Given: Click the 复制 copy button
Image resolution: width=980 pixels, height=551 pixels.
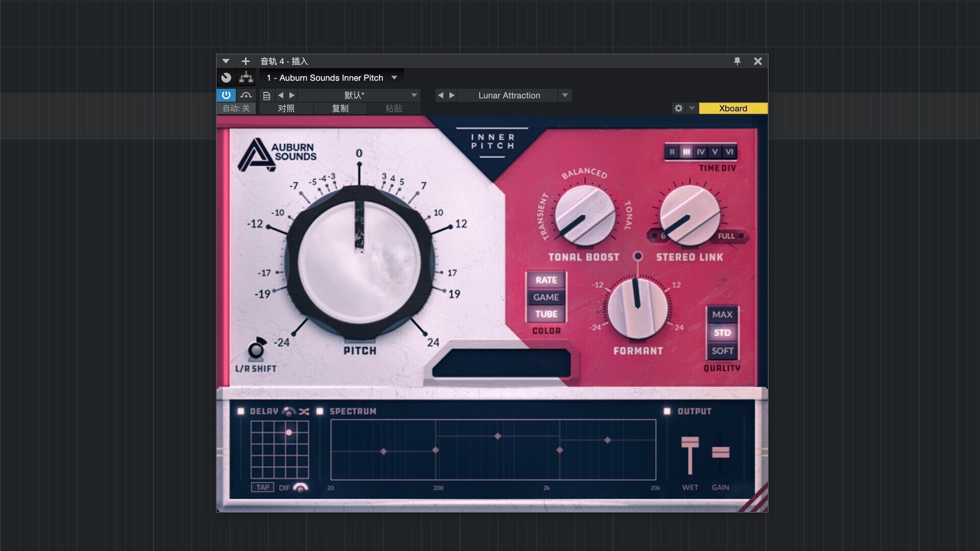Looking at the screenshot, I should click(x=340, y=108).
